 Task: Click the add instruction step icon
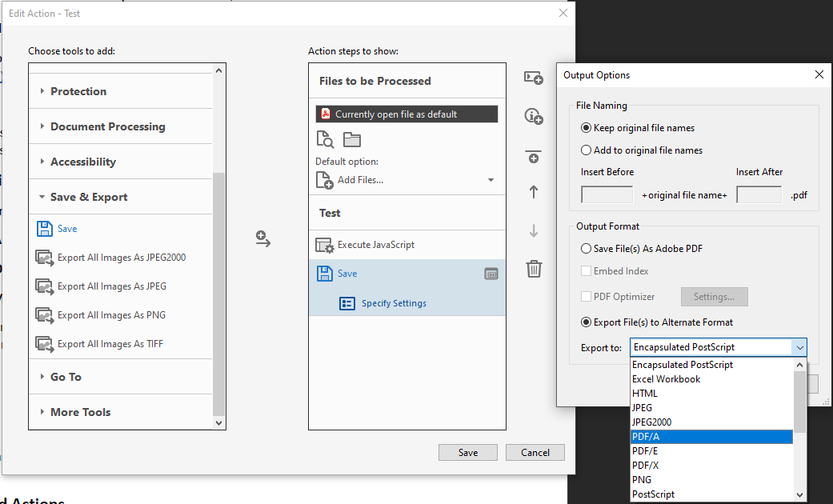(534, 116)
